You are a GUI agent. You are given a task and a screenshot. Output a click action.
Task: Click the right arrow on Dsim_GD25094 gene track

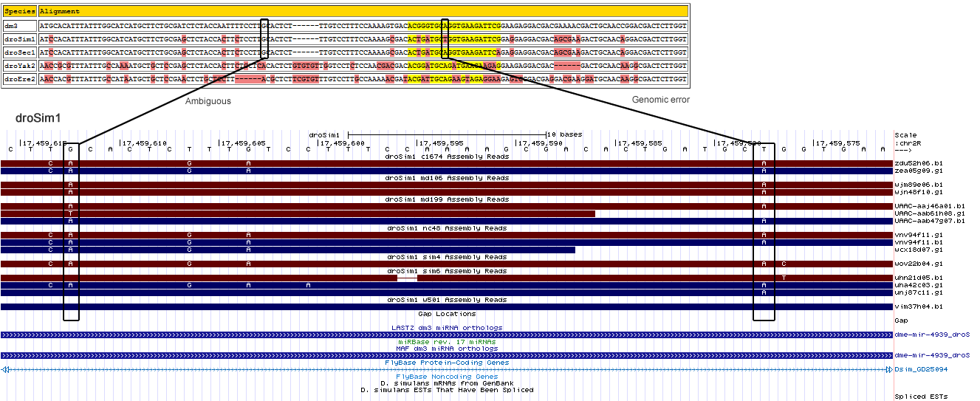pyautogui.click(x=888, y=369)
